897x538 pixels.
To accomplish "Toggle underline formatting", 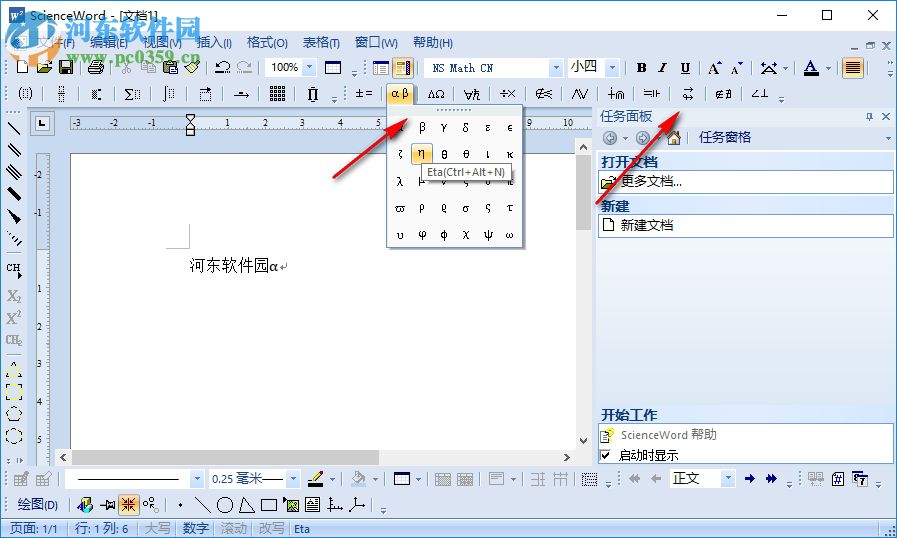I will click(685, 68).
